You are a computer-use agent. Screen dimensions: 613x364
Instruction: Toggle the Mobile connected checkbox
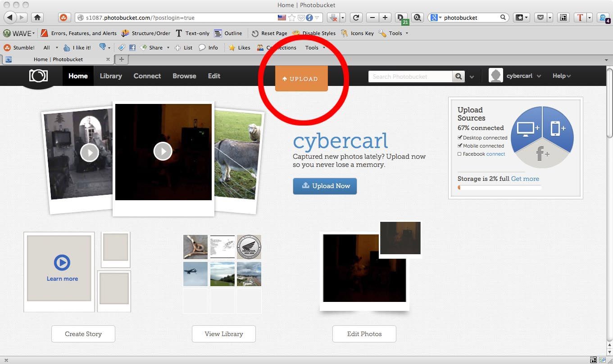[x=460, y=146]
